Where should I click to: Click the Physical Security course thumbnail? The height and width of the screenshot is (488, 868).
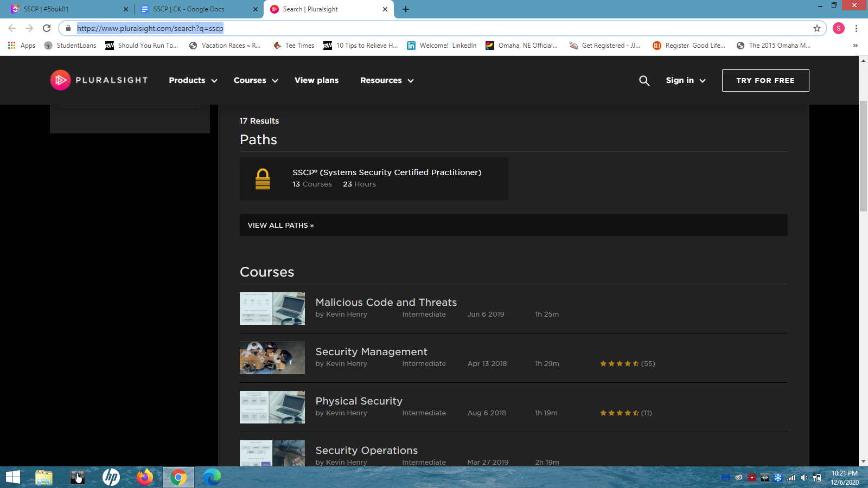coord(272,407)
